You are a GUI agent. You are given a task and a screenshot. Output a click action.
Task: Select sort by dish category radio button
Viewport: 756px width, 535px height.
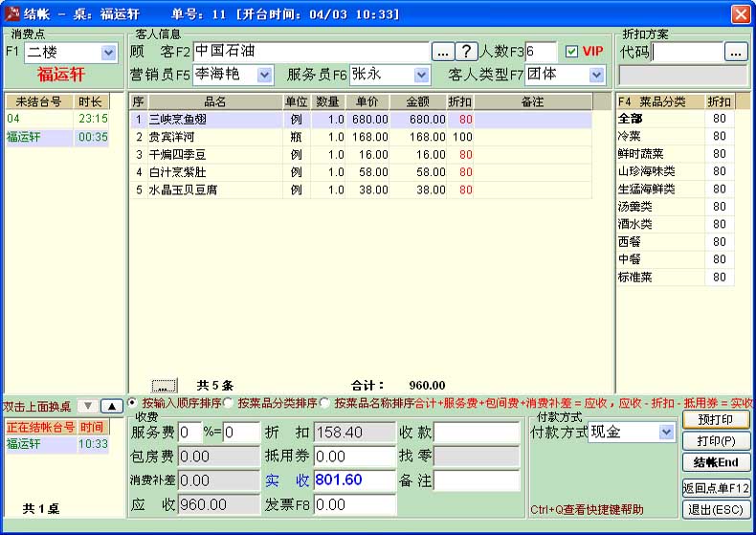pyautogui.click(x=229, y=403)
